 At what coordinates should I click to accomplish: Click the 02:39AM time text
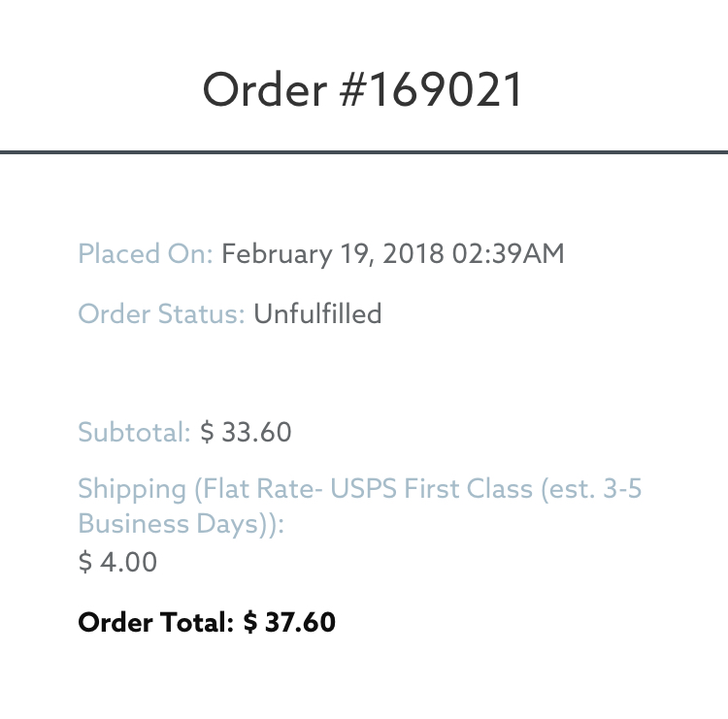tap(508, 254)
